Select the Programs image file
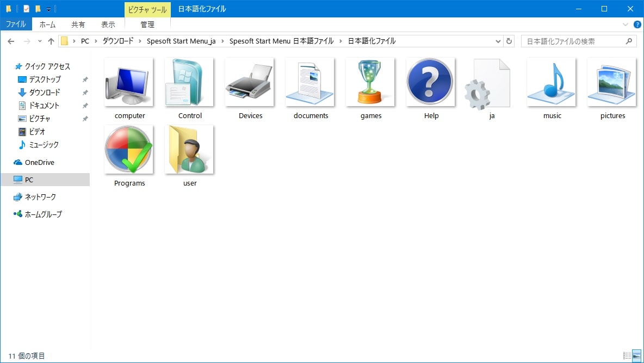644x363 pixels. (129, 156)
